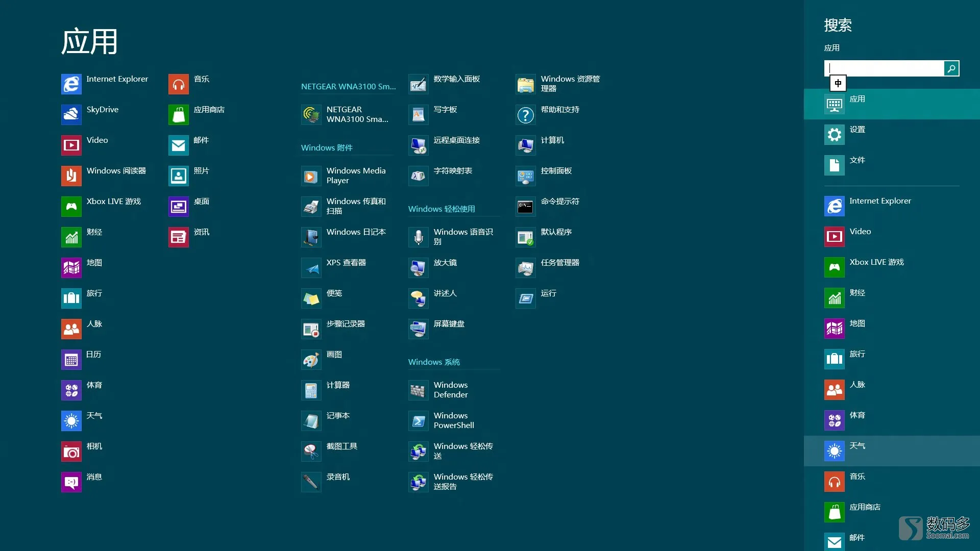Launch Windows Media Player icon
The image size is (980, 551).
click(x=311, y=176)
